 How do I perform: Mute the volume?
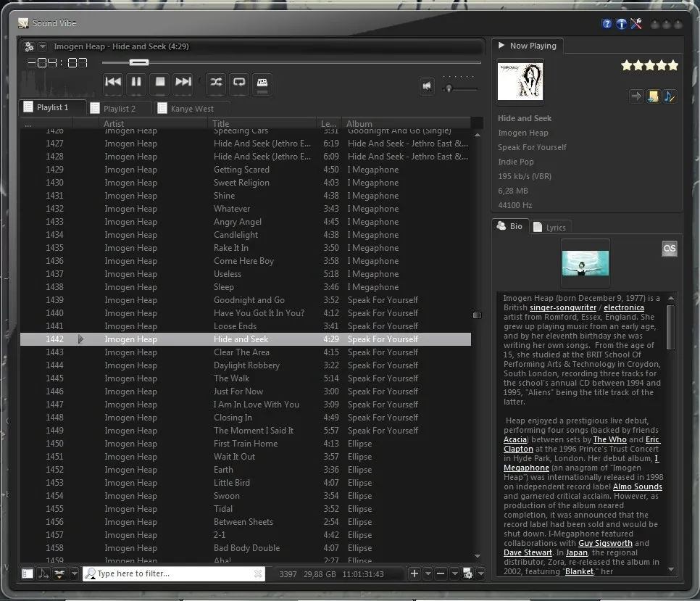427,86
